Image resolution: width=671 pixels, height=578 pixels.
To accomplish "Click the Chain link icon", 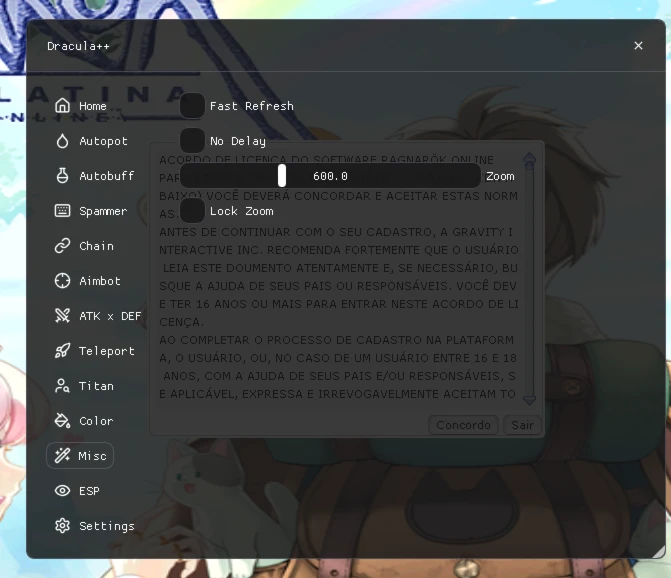I will point(62,246).
